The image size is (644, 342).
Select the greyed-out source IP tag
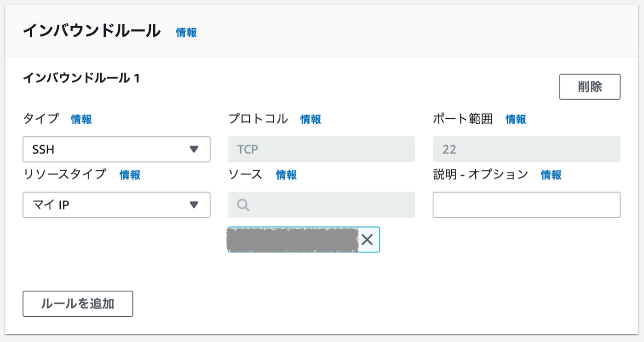click(293, 239)
